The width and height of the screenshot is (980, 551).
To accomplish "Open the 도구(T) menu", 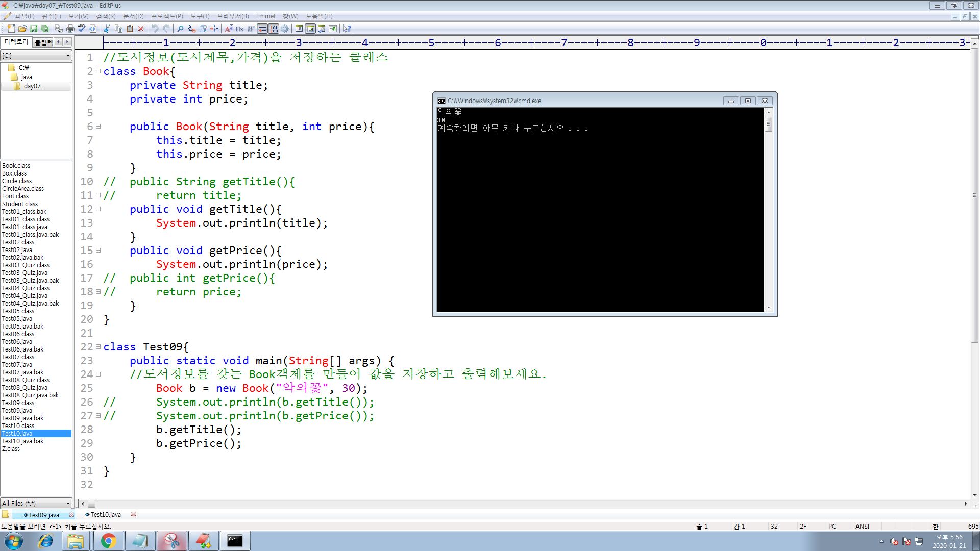I will (200, 16).
